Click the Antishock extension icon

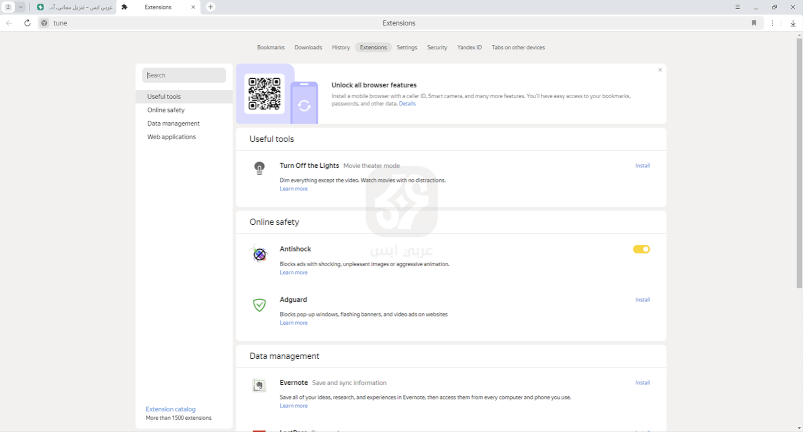(x=259, y=255)
